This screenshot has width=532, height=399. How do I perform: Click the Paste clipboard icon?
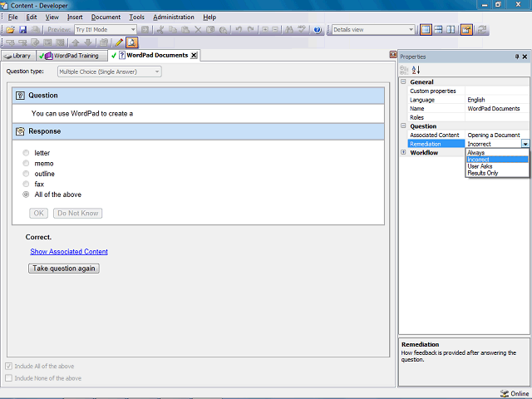point(185,30)
